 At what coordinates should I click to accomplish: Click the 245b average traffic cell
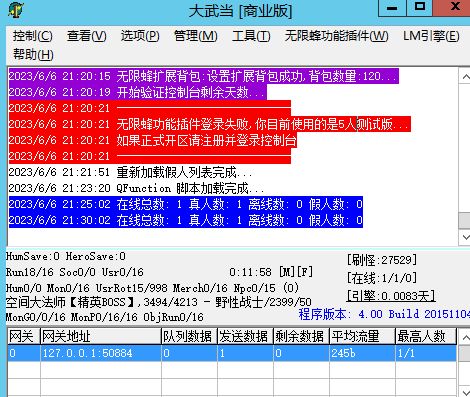pyautogui.click(x=362, y=353)
